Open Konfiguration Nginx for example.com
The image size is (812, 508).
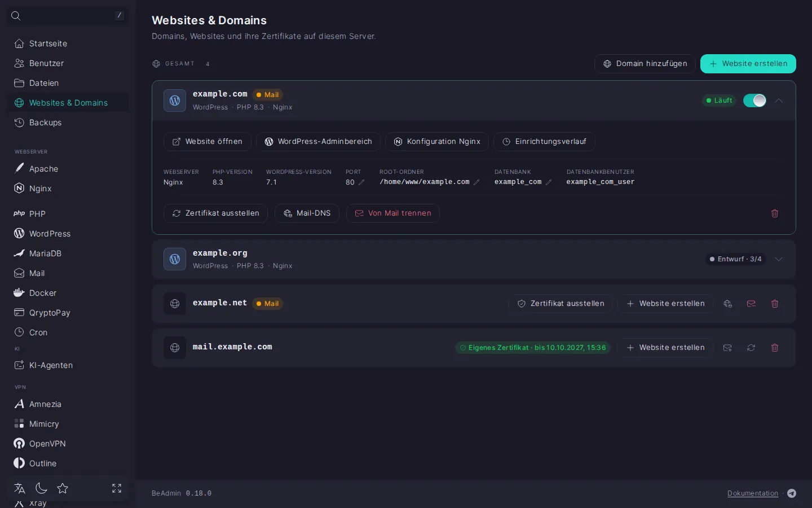[437, 142]
